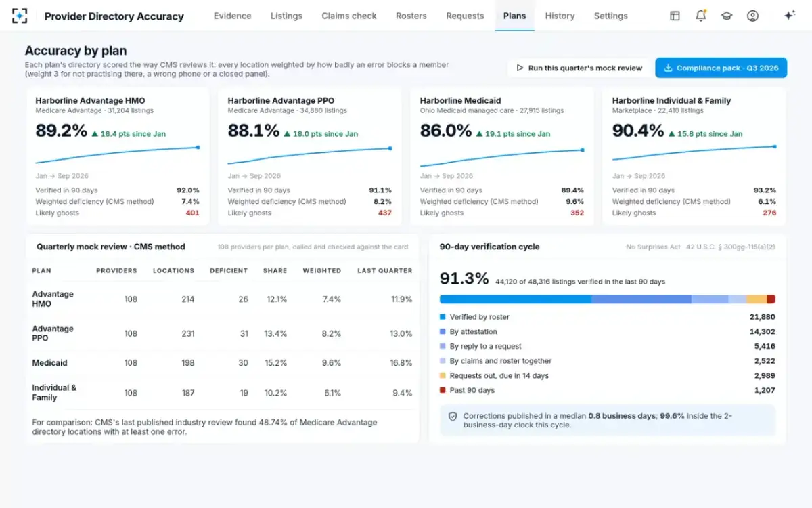The image size is (812, 508).
Task: Open the Harborline Medicaid trend sparkline
Action: 501,158
